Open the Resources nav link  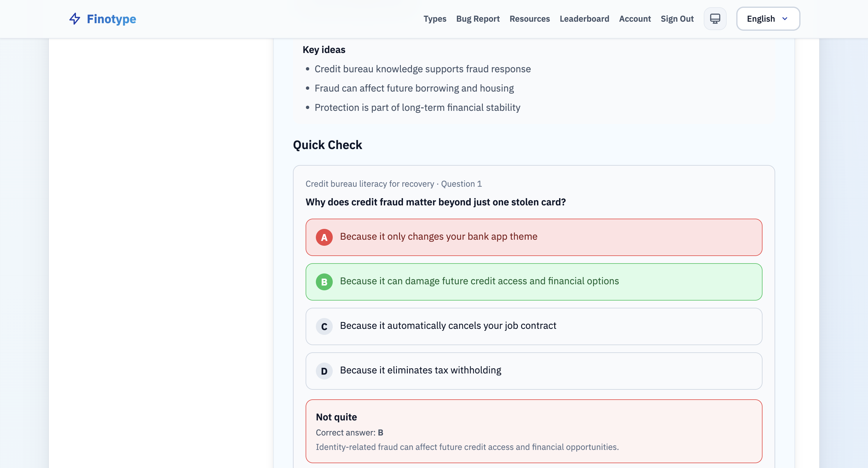coord(529,19)
